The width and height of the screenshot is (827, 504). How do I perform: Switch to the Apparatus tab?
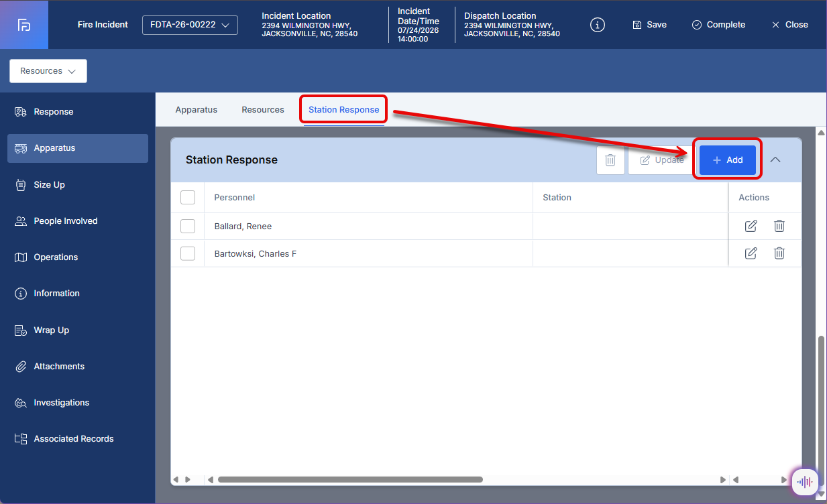click(x=197, y=110)
